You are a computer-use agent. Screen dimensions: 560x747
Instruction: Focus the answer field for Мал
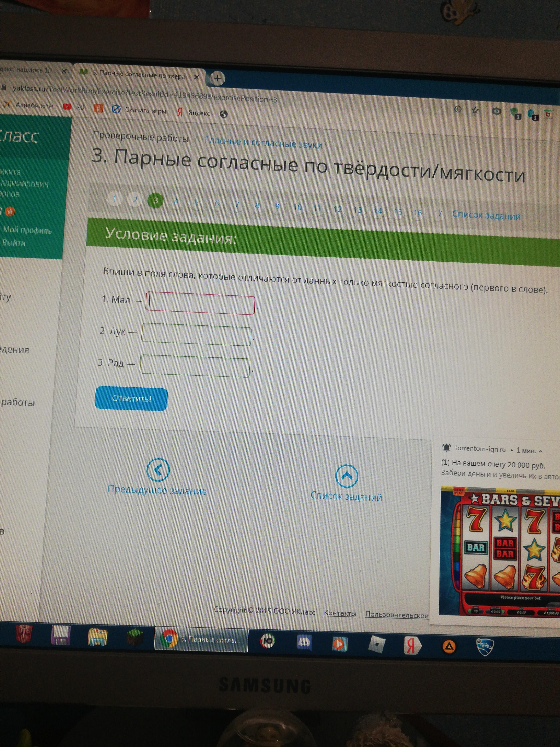[x=200, y=304]
